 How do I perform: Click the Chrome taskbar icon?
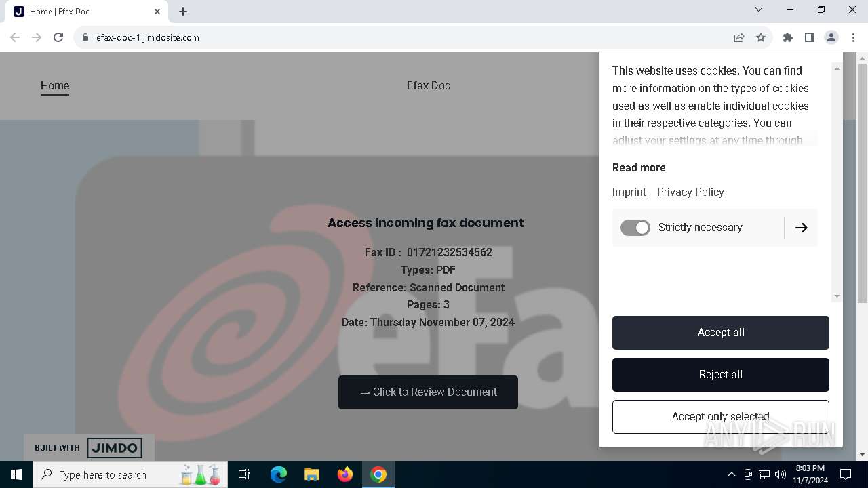378,474
